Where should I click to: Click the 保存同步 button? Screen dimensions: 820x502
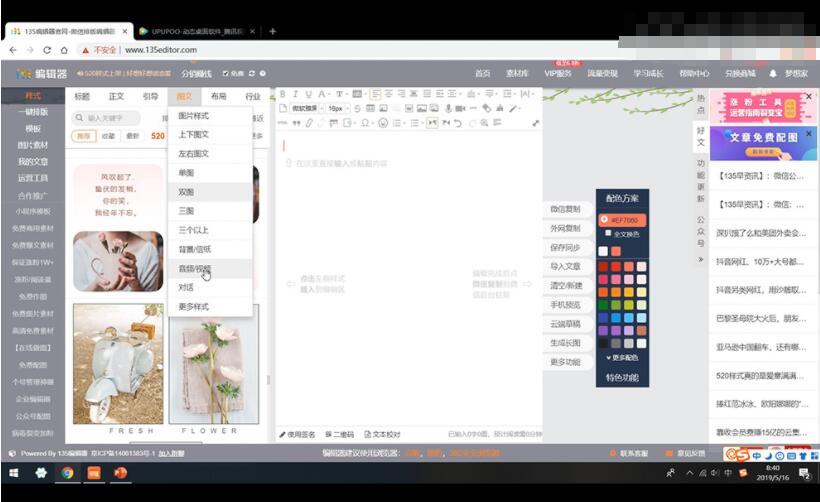coord(565,247)
